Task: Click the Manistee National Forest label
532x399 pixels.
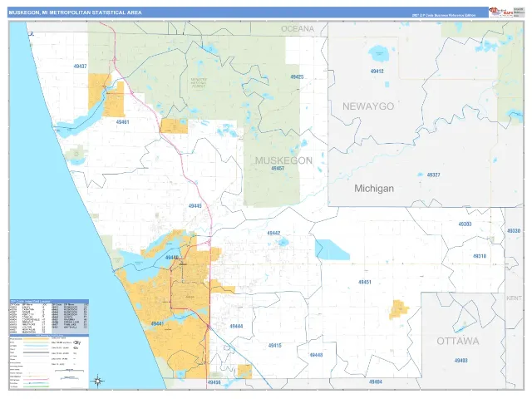Action: click(x=199, y=83)
